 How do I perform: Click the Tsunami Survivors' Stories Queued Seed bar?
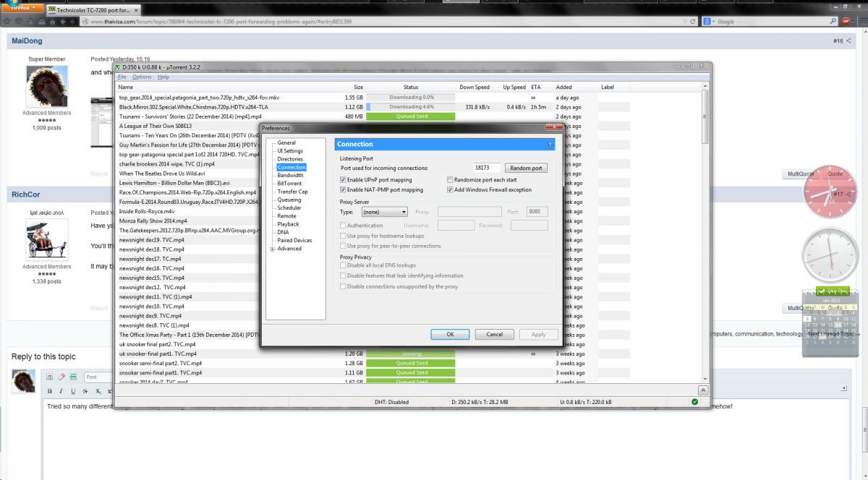pyautogui.click(x=411, y=116)
